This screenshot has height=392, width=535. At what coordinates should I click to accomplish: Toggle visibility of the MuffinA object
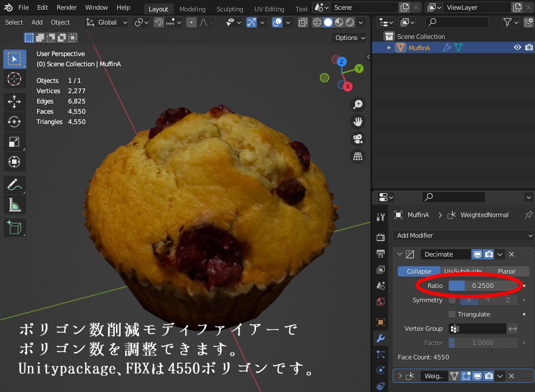[517, 47]
